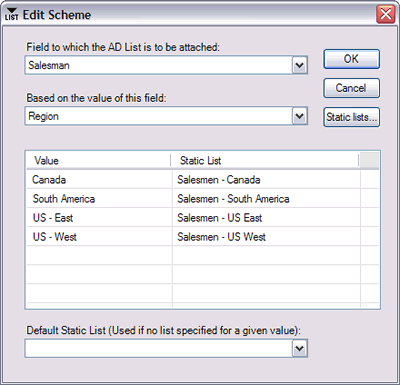
Task: Select the US - West value cell
Action: pos(99,237)
